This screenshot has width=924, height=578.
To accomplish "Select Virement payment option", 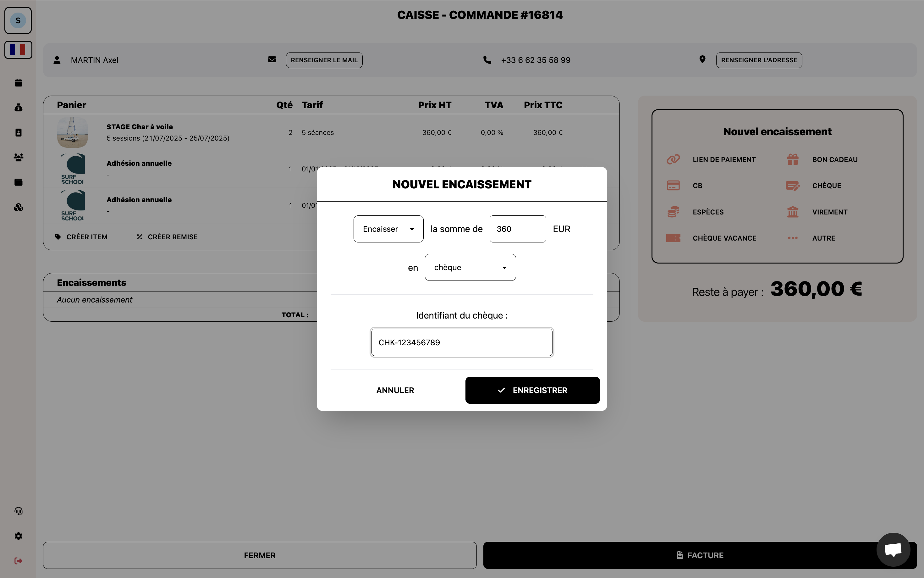I will pos(829,212).
